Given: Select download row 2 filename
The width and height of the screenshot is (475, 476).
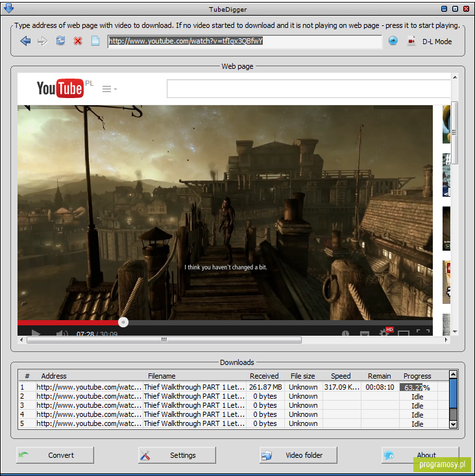Looking at the screenshot, I should (x=194, y=396).
